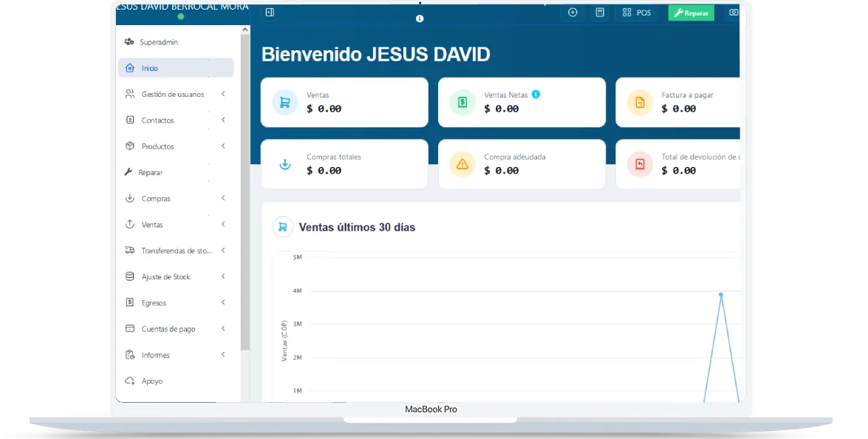The image size is (868, 439).
Task: Click the green Reparar button
Action: (x=691, y=13)
